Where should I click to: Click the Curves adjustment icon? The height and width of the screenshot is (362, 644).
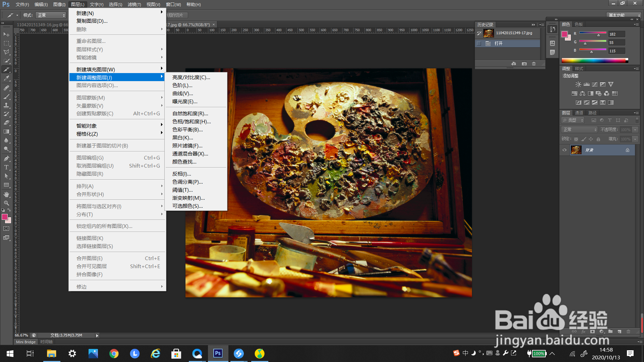point(595,84)
